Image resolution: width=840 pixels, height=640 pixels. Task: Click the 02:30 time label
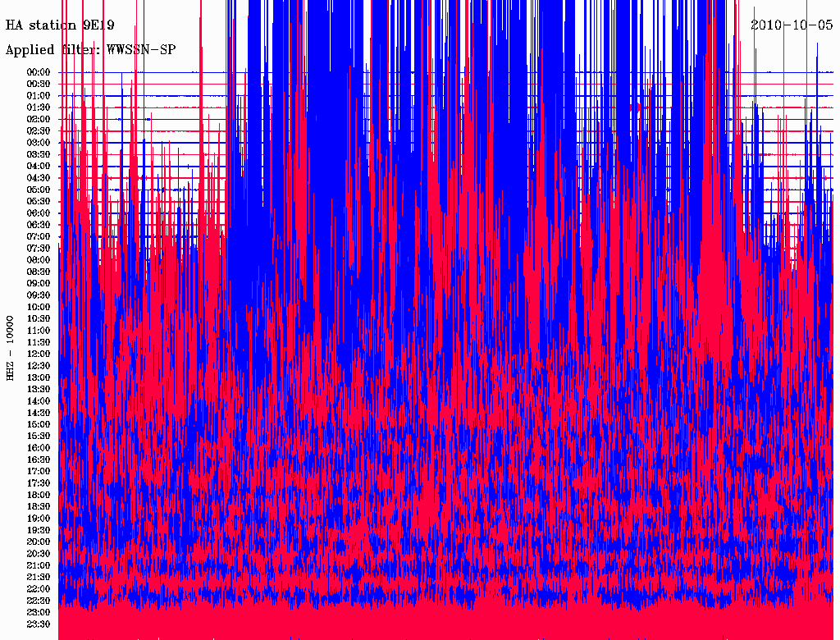tap(39, 131)
